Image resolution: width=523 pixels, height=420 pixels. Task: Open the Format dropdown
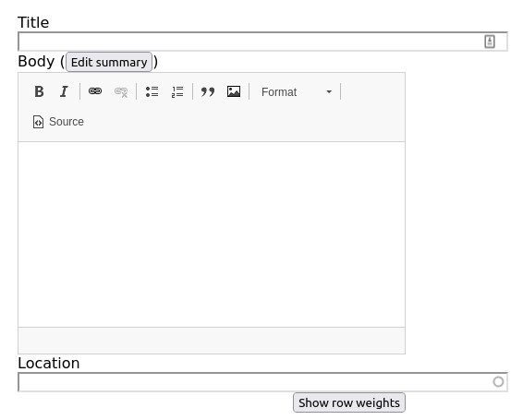(297, 91)
